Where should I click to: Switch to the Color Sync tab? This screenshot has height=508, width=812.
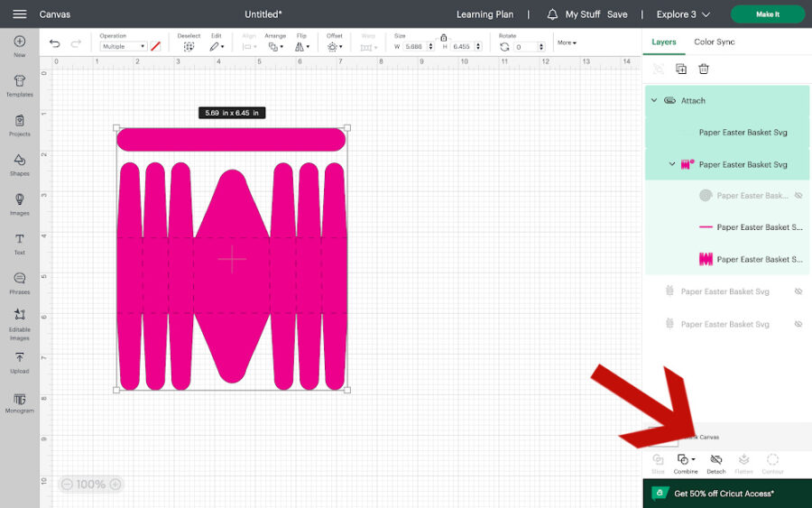click(x=714, y=42)
